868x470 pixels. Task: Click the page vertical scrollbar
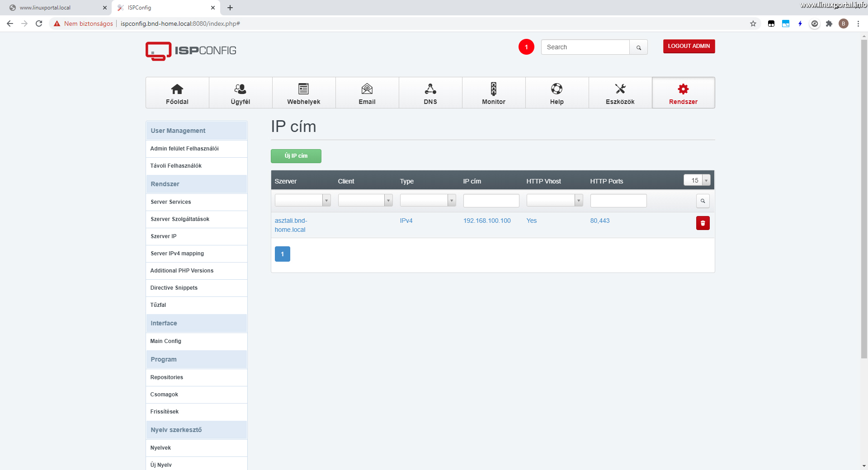click(x=864, y=199)
